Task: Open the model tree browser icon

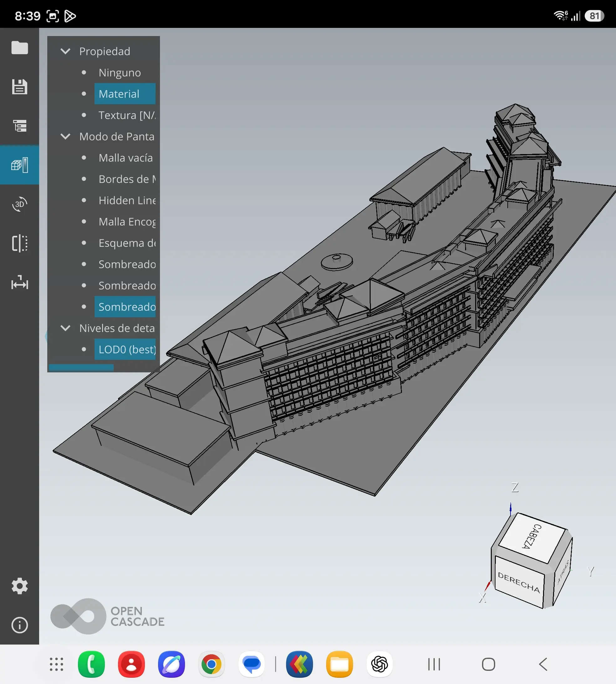Action: (20, 126)
